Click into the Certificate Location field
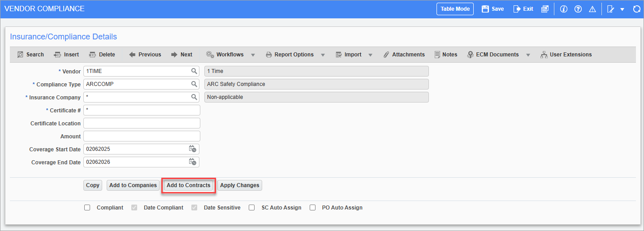The height and width of the screenshot is (231, 644). (142, 123)
